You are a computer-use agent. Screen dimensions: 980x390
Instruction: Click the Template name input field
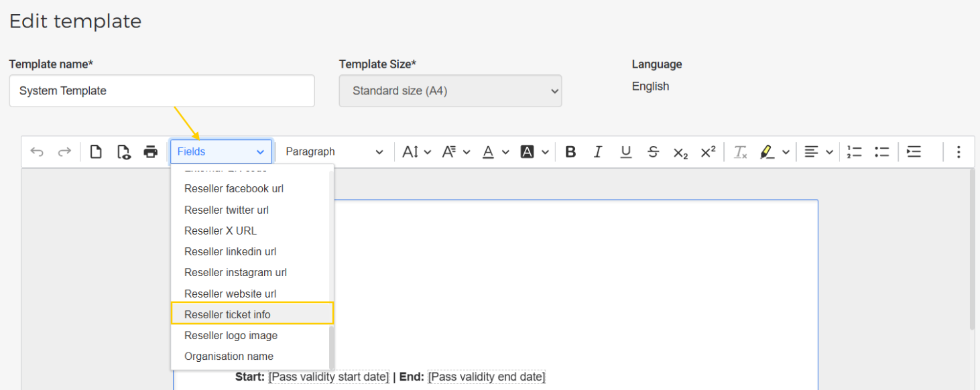click(x=162, y=91)
